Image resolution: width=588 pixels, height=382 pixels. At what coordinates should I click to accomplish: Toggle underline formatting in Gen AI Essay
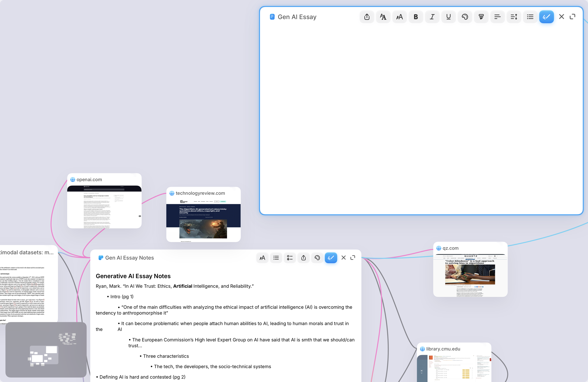(448, 17)
